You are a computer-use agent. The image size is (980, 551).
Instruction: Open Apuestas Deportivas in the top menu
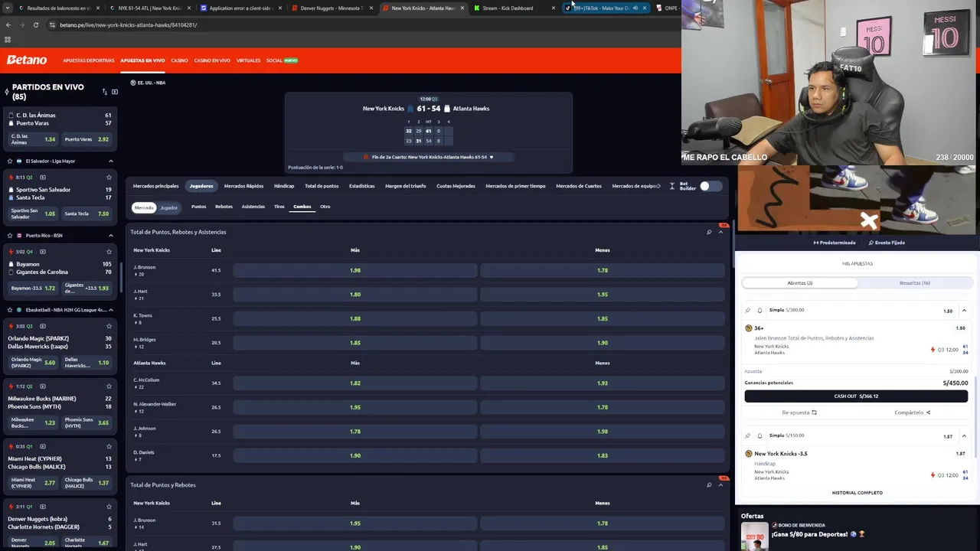coord(89,60)
